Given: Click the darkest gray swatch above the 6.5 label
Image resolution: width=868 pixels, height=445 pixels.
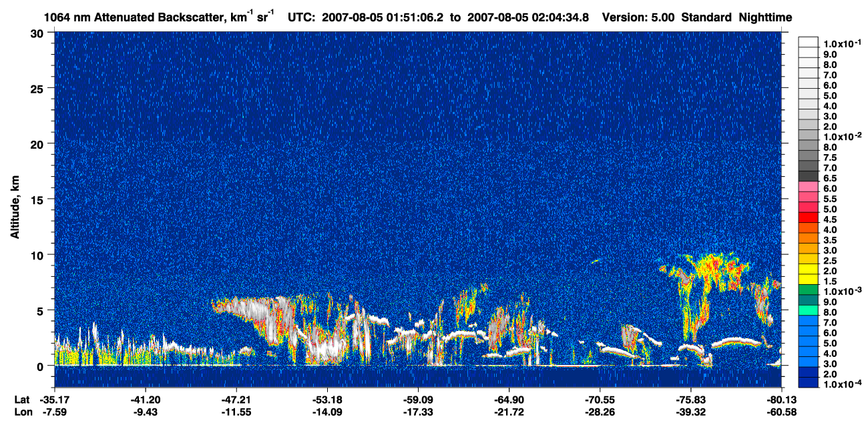Looking at the screenshot, I should point(808,176).
